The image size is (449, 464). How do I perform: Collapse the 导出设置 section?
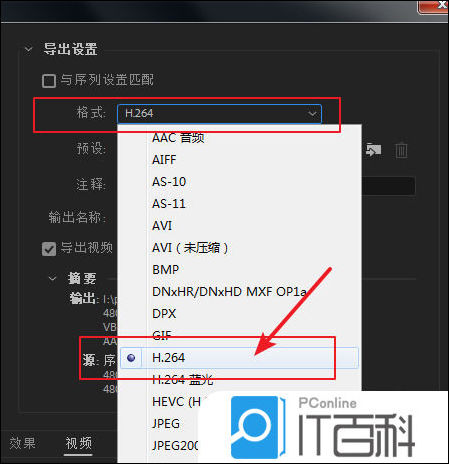coord(29,49)
